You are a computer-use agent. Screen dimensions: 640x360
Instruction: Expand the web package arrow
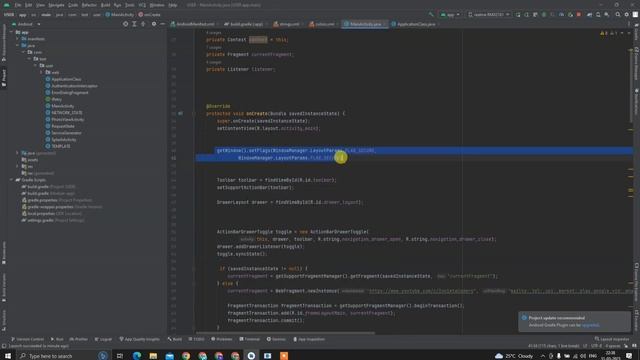41,72
